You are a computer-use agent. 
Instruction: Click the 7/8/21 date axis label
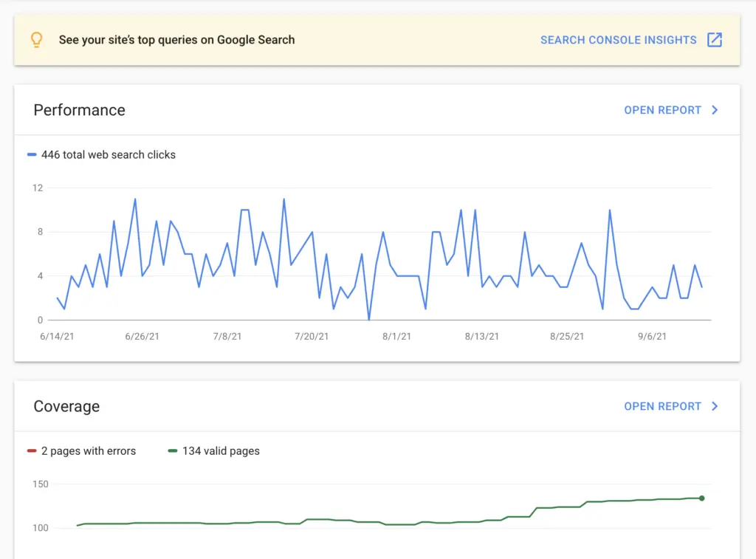point(227,337)
